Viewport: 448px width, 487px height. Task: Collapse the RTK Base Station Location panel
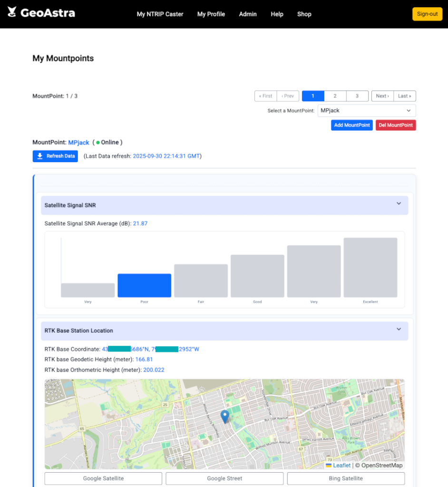[399, 329]
